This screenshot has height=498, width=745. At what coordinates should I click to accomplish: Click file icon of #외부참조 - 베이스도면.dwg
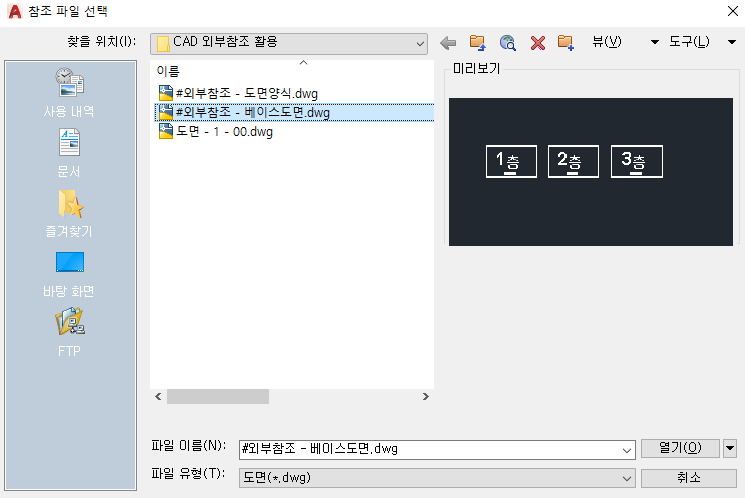pyautogui.click(x=166, y=112)
